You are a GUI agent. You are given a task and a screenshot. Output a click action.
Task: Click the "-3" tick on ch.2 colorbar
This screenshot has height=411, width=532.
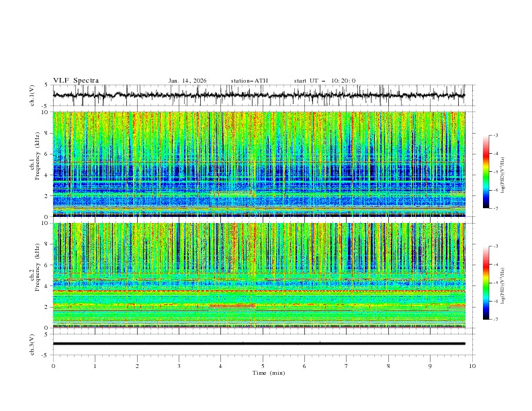click(x=496, y=246)
